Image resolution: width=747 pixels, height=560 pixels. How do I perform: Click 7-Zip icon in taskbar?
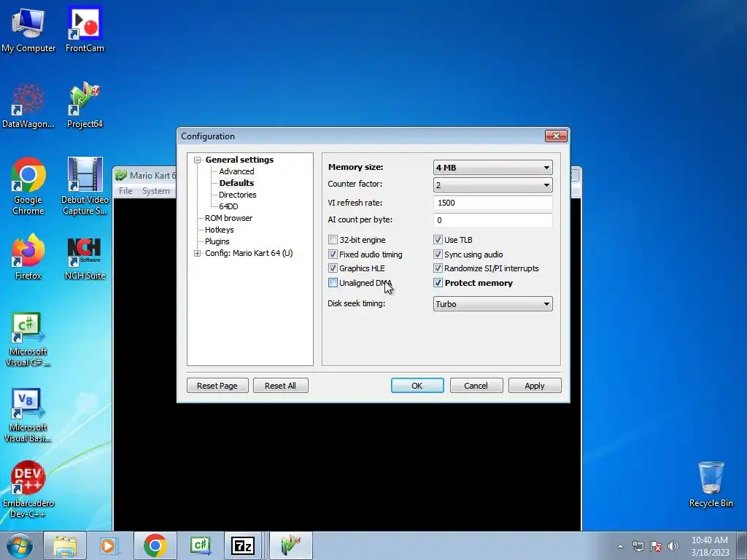tap(242, 545)
